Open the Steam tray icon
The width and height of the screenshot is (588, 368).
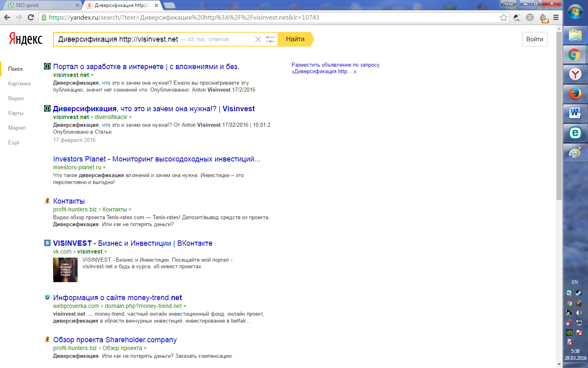(x=579, y=293)
